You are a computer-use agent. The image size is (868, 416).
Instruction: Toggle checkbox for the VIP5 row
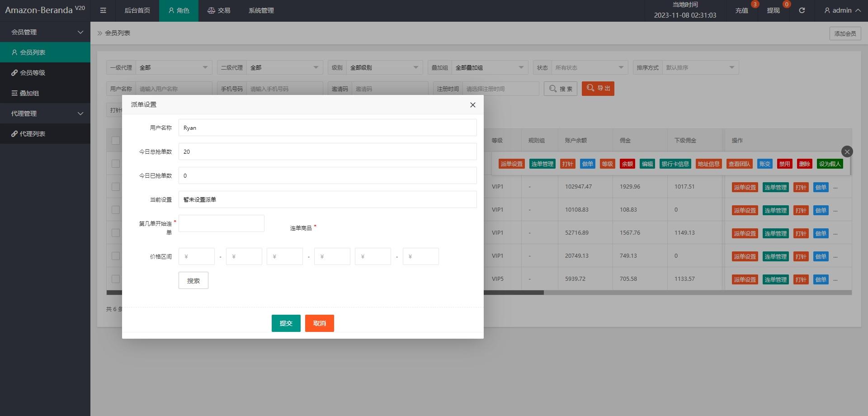tap(116, 279)
